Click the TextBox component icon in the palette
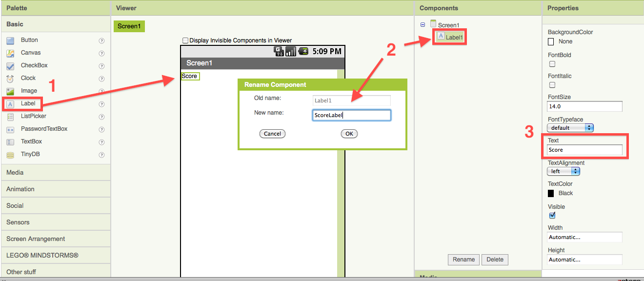Screen dimensions: 644x281 10,142
